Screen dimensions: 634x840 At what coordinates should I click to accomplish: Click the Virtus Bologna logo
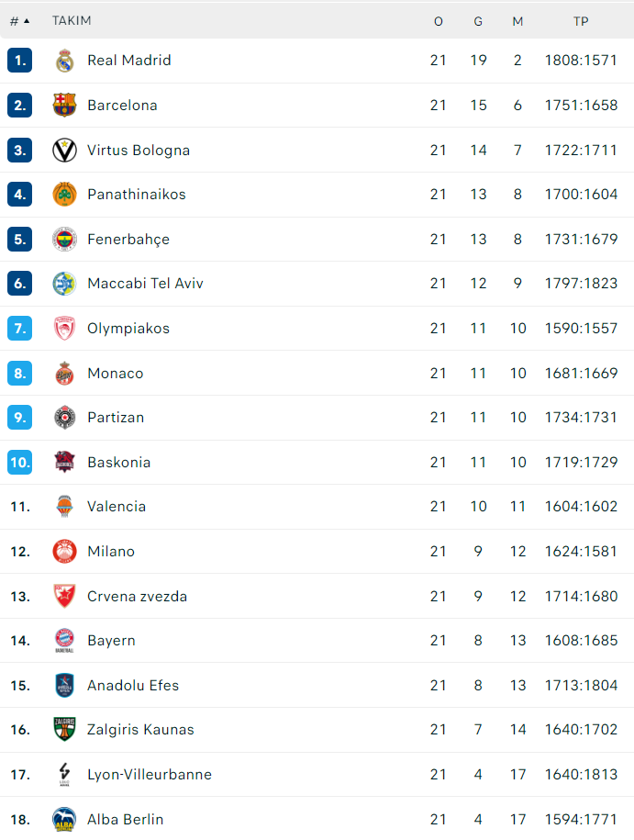click(64, 150)
